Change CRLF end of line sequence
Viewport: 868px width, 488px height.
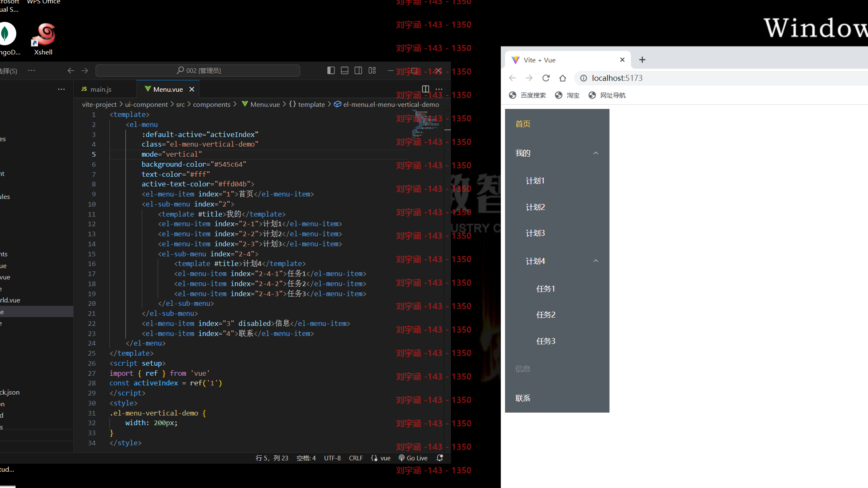click(356, 458)
